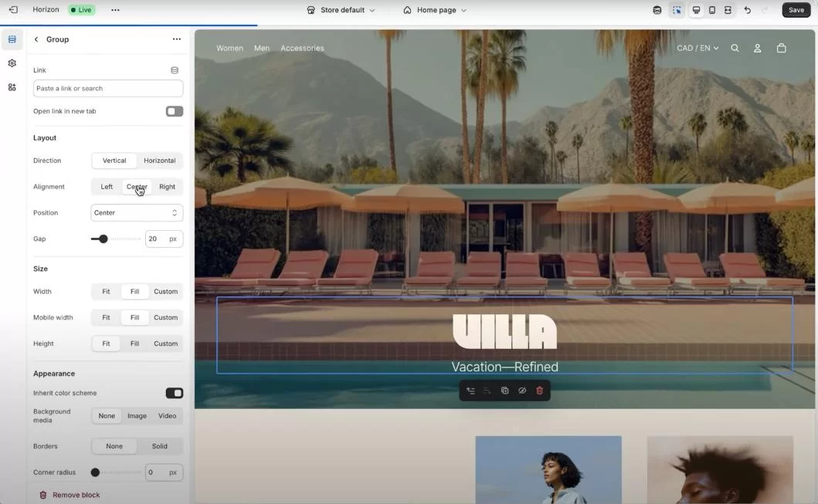This screenshot has width=818, height=504.
Task: Click the woman portrait product image
Action: click(548, 469)
